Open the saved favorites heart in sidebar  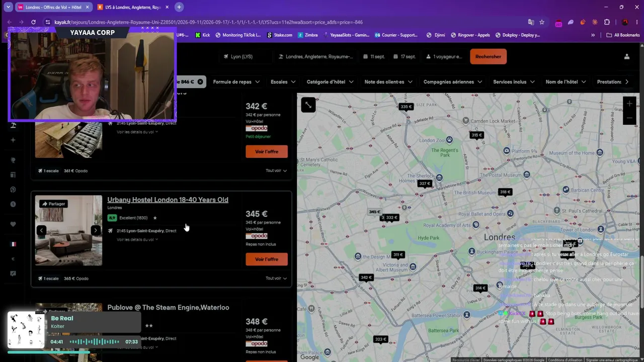tap(13, 224)
